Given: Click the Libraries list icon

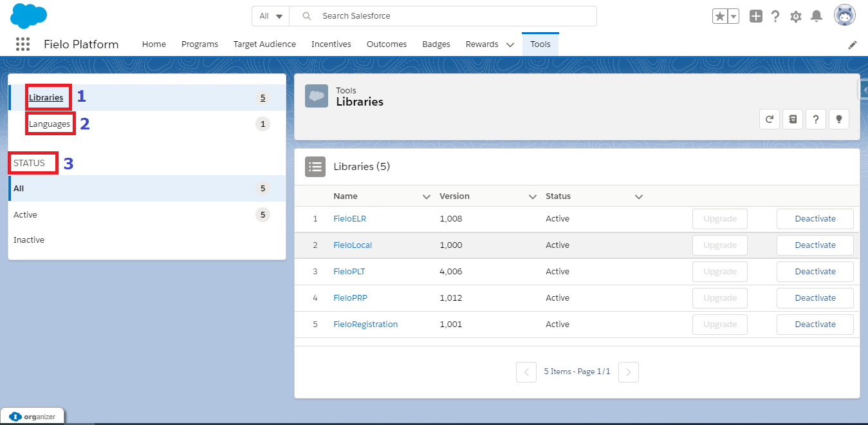Looking at the screenshot, I should point(315,167).
